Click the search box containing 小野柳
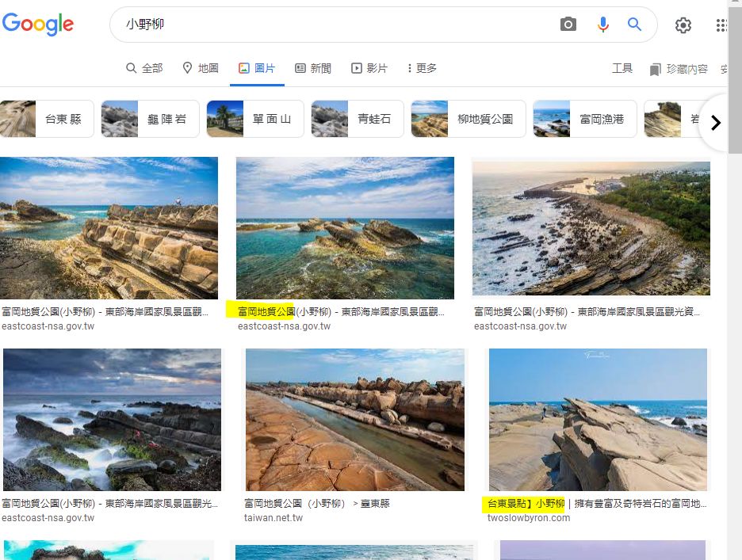Viewport: 742px width, 560px height. point(333,25)
